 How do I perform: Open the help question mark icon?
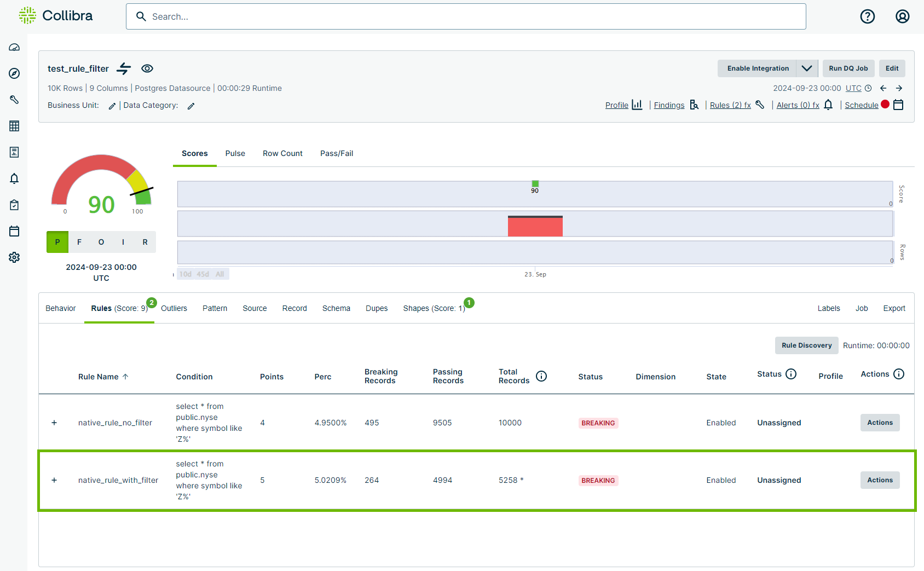(868, 16)
